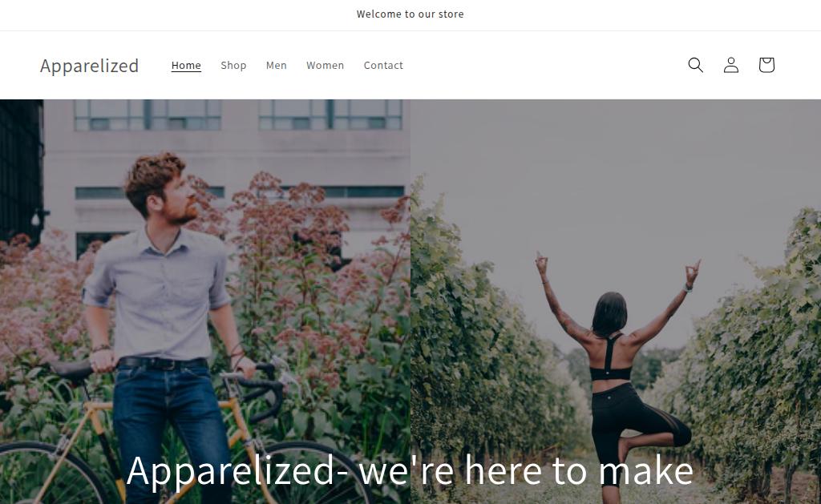Click the "Welcome to our store" announcement
This screenshot has width=821, height=504.
(x=410, y=14)
